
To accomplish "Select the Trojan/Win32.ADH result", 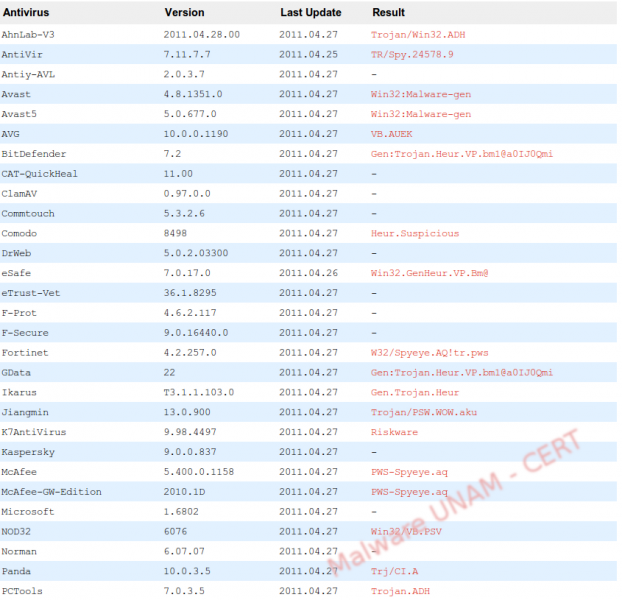I will (x=418, y=35).
